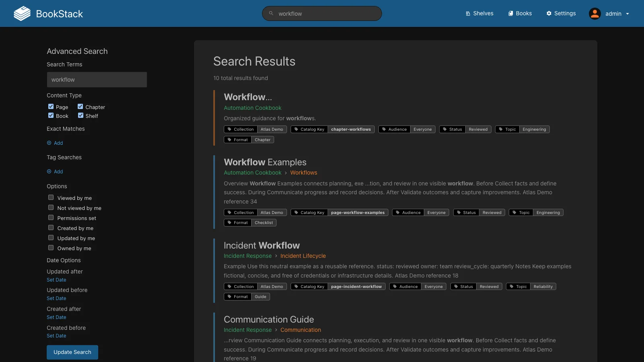Enable the Created by me option
The width and height of the screenshot is (644, 362).
51,228
